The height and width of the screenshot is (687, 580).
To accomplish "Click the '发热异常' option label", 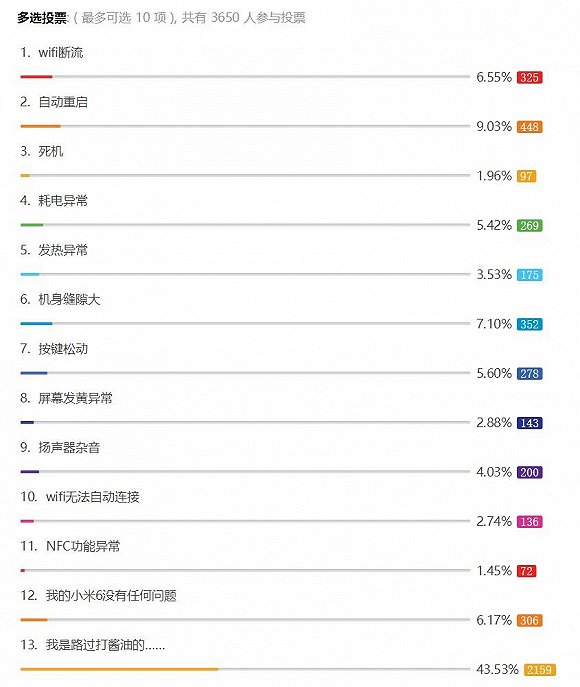I will pyautogui.click(x=63, y=250).
